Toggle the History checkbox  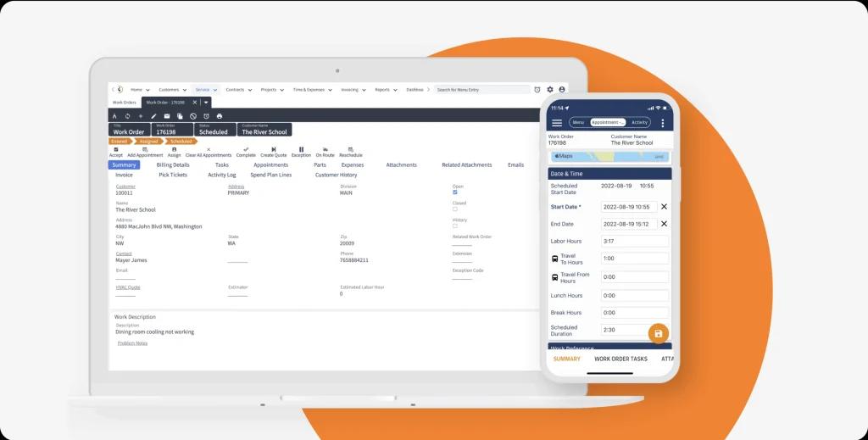tap(455, 226)
